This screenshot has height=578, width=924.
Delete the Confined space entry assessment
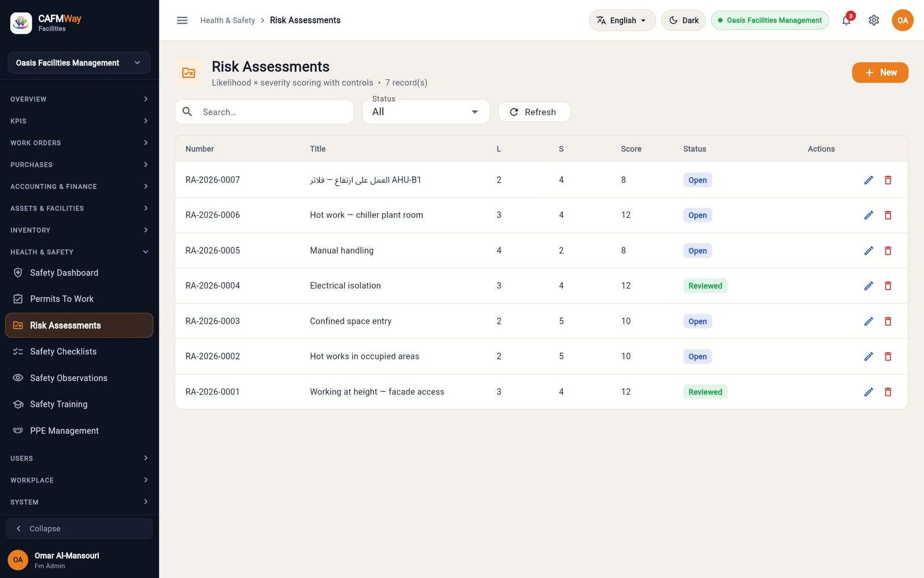pos(888,321)
